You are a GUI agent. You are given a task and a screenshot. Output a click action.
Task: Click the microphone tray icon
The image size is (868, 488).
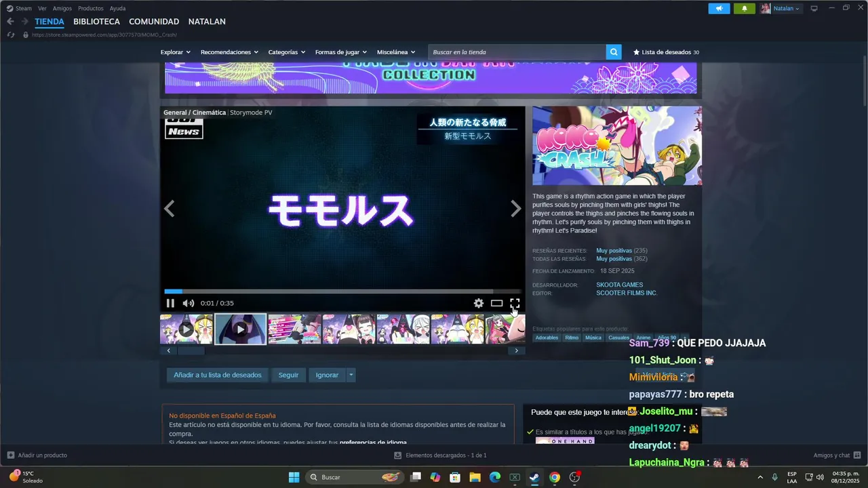(x=774, y=477)
